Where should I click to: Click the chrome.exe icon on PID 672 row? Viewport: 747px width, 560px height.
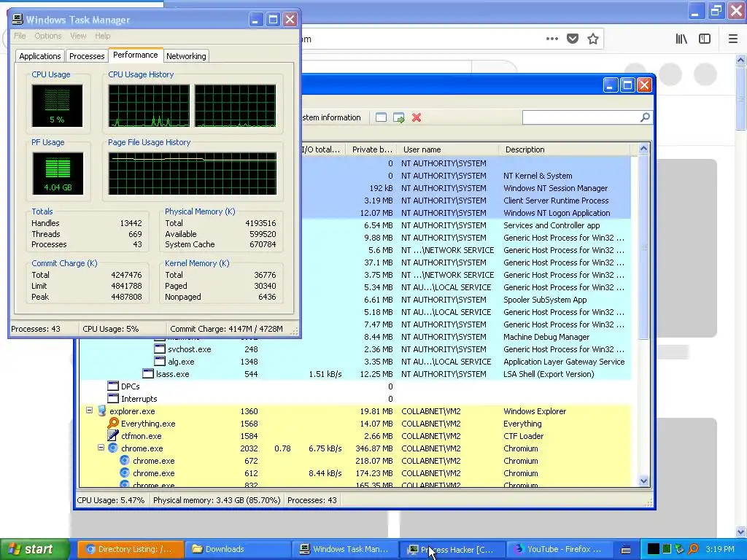[x=125, y=461]
